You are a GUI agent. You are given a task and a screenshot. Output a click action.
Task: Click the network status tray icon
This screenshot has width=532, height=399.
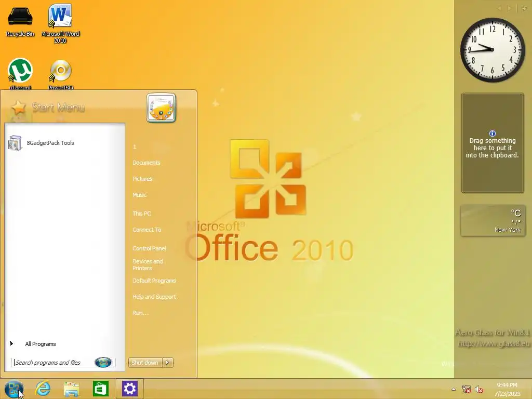(x=467, y=389)
